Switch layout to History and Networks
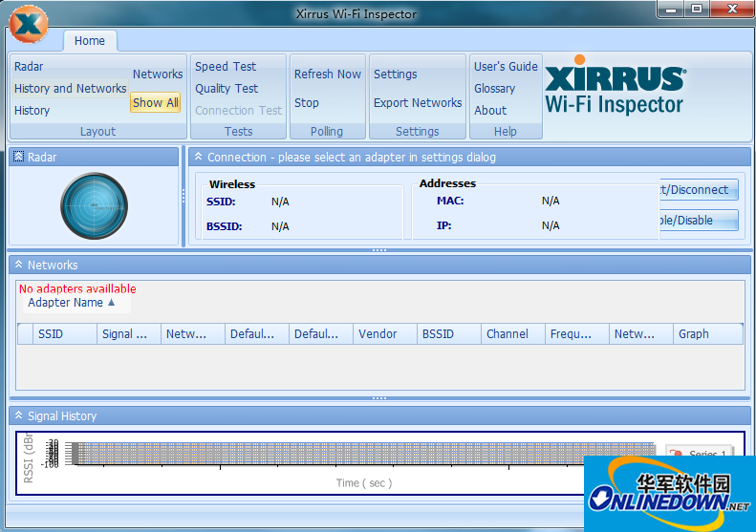This screenshot has height=532, width=756. [70, 89]
